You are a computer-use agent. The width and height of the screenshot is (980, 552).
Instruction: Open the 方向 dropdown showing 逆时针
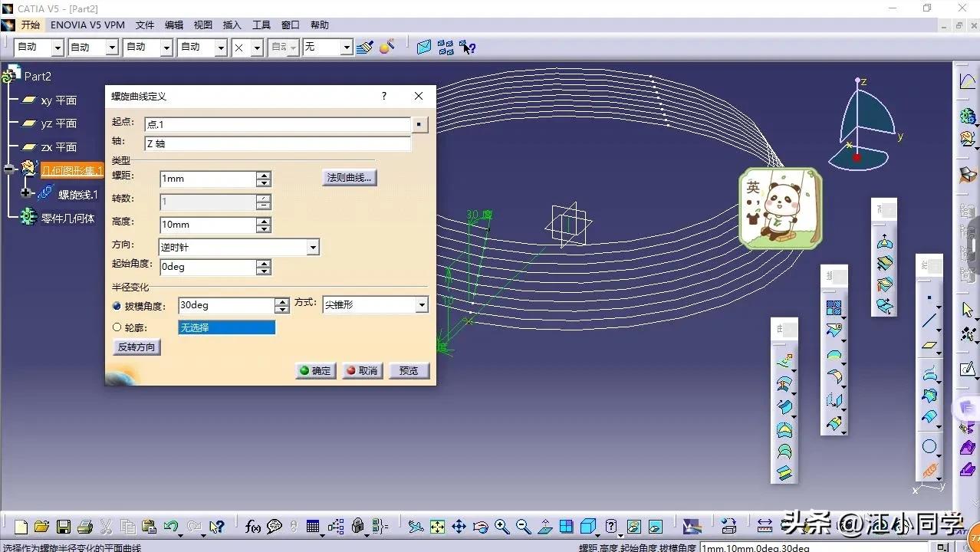(x=312, y=248)
